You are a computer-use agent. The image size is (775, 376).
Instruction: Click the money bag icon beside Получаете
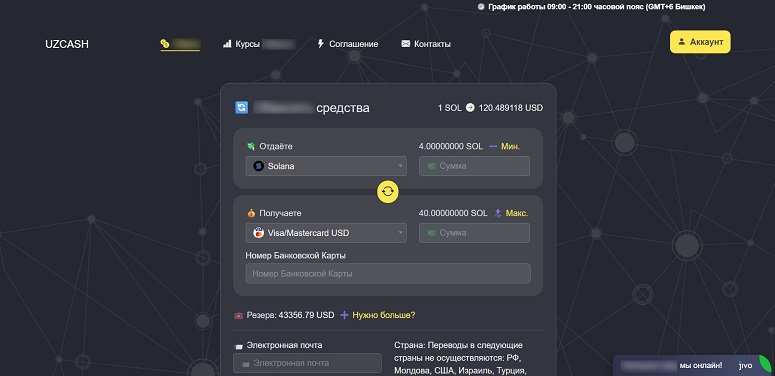pos(252,213)
